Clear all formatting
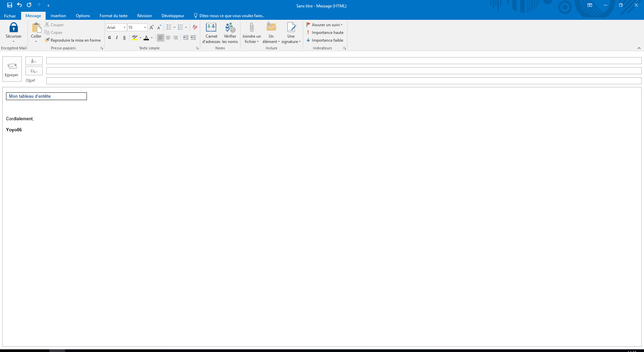This screenshot has height=352, width=644. tap(195, 28)
